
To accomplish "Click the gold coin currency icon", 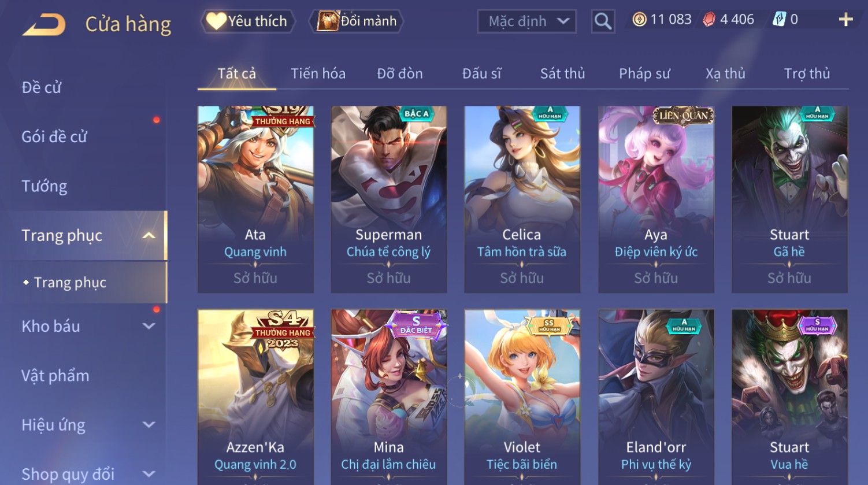I will coord(639,20).
